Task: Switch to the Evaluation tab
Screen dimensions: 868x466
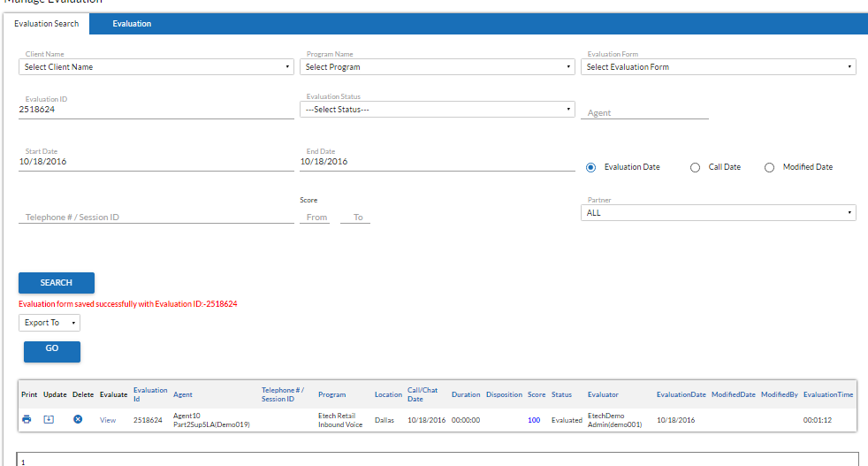Action: coord(132,24)
